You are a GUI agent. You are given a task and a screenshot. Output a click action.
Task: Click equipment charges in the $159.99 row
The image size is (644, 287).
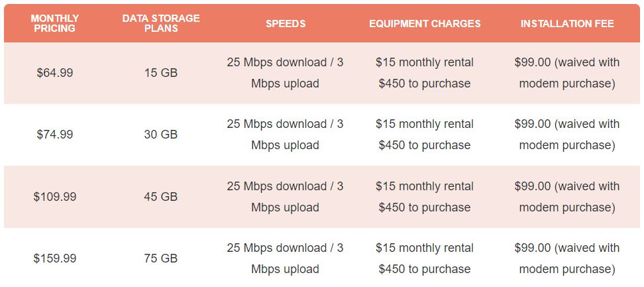point(425,258)
